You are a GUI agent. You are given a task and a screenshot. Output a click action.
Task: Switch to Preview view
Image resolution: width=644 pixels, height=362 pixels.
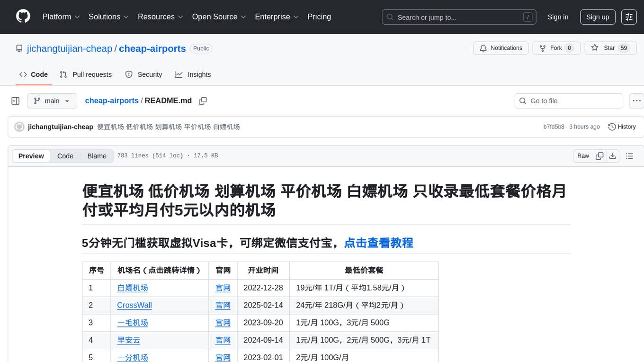(31, 156)
